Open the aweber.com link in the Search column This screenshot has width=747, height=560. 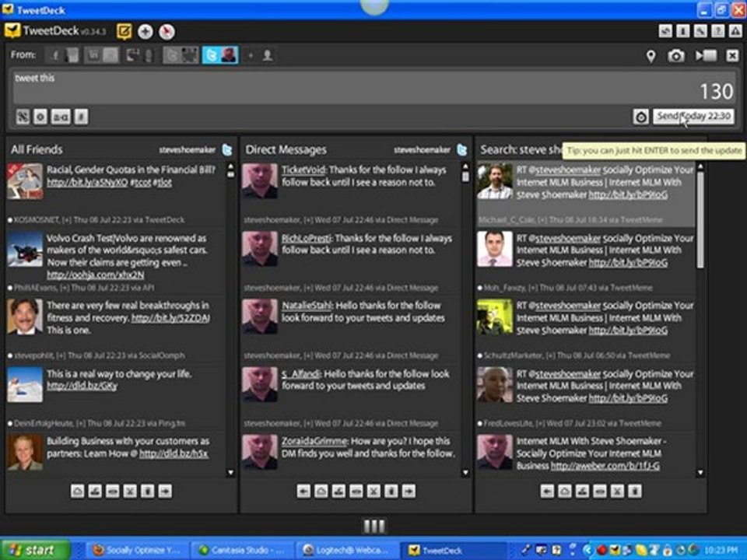coord(605,466)
